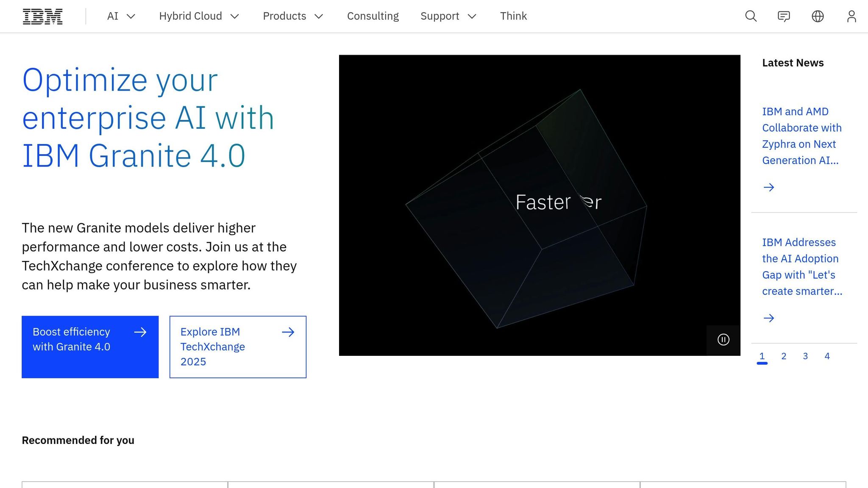The image size is (868, 488).
Task: Jump to news page 4
Action: click(827, 356)
